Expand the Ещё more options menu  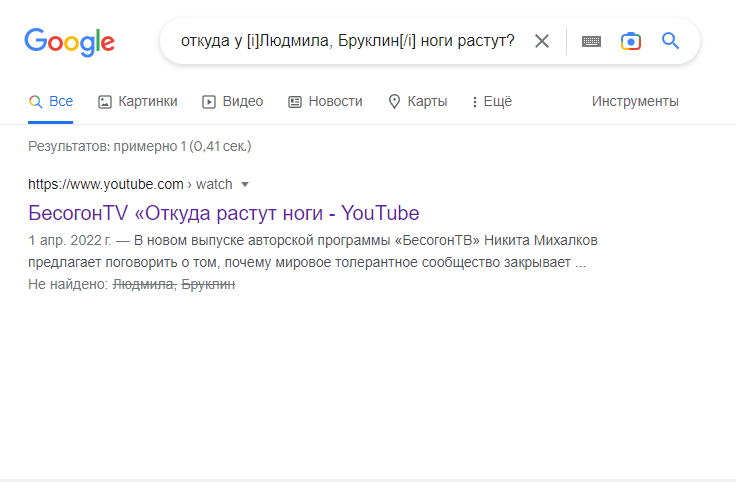pyautogui.click(x=491, y=101)
